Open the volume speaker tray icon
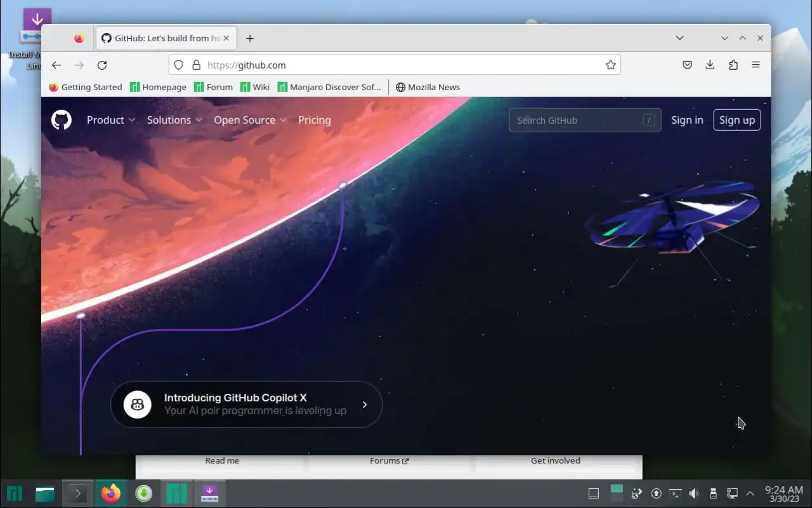 694,493
